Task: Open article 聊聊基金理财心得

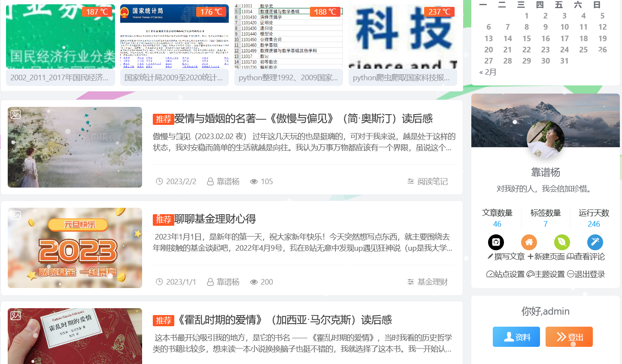Action: [215, 219]
